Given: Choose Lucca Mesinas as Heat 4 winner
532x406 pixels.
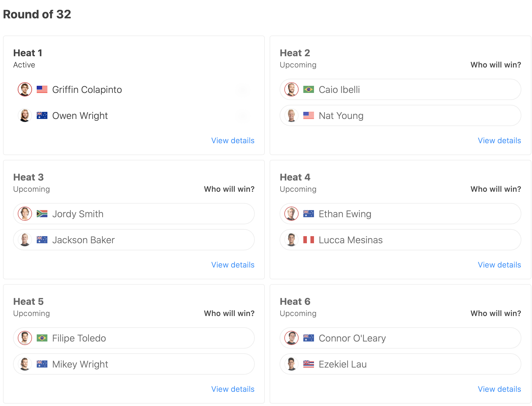Looking at the screenshot, I should tap(400, 240).
